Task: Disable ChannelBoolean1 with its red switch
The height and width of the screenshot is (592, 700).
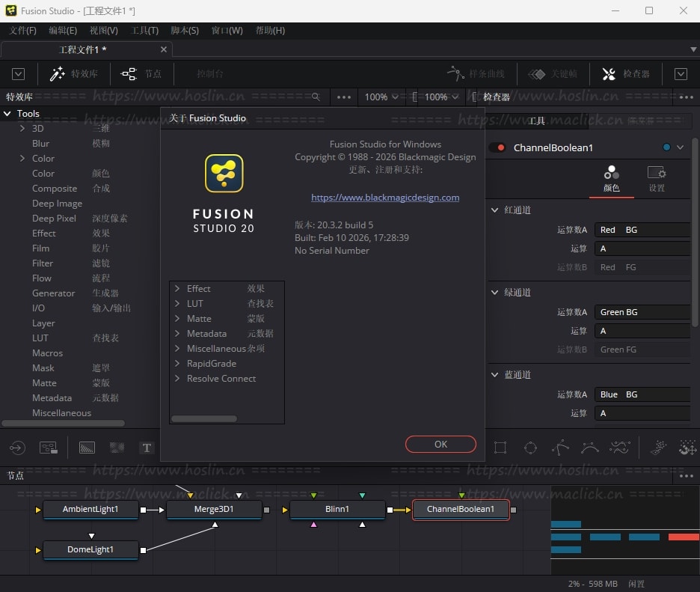Action: tap(497, 147)
